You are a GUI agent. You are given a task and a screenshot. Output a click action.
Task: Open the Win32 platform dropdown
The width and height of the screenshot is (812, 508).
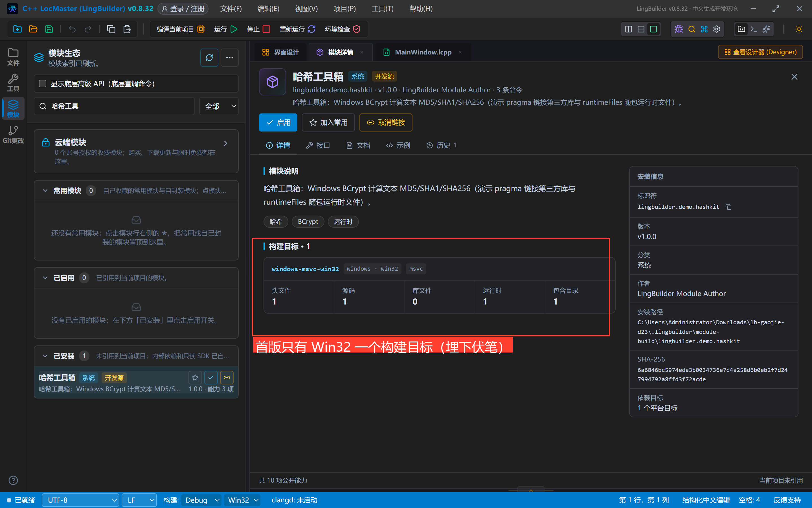pyautogui.click(x=242, y=500)
